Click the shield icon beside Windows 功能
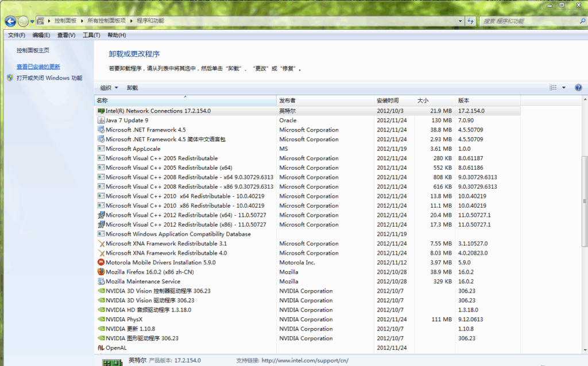 pyautogui.click(x=10, y=78)
